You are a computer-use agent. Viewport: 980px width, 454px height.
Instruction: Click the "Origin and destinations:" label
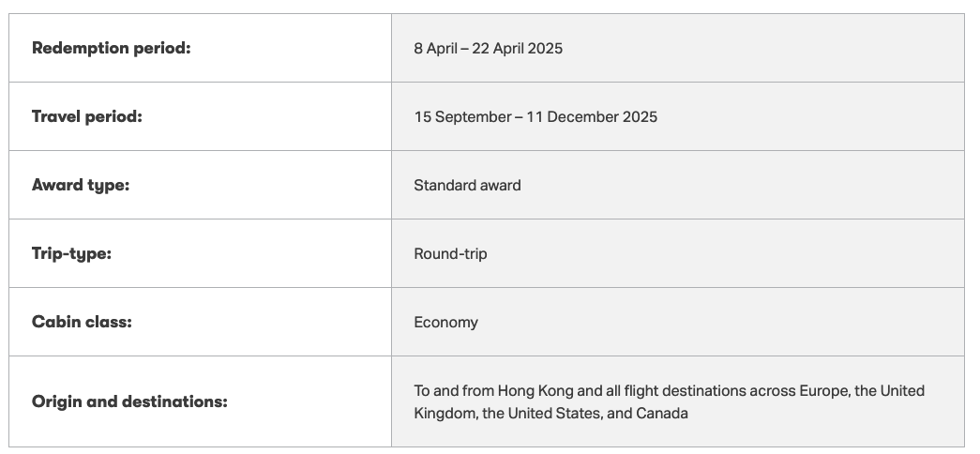tap(129, 401)
